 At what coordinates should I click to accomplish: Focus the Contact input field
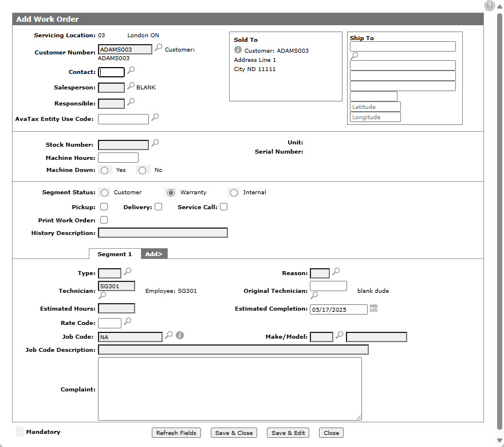(x=111, y=72)
